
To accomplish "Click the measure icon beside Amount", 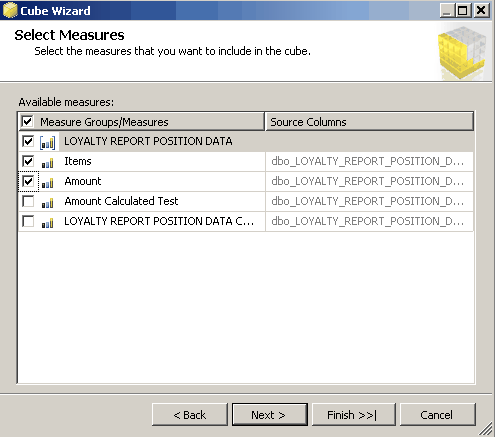I will (x=47, y=183).
